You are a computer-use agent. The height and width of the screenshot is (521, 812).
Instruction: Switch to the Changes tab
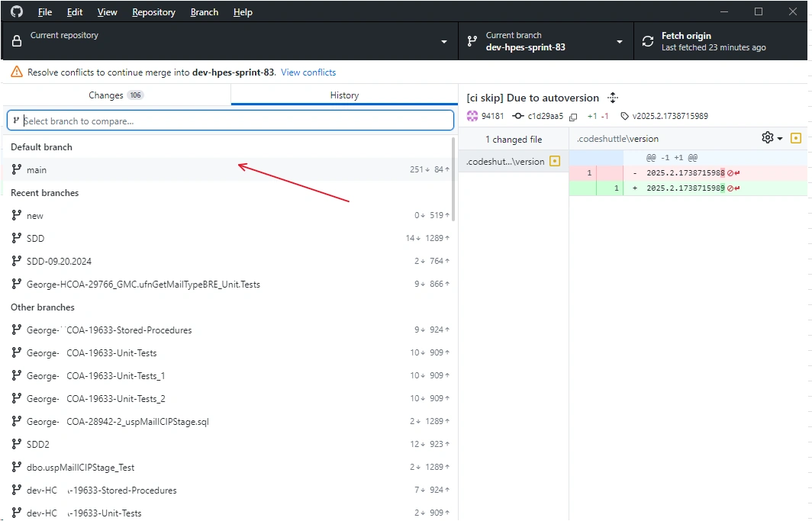click(117, 95)
